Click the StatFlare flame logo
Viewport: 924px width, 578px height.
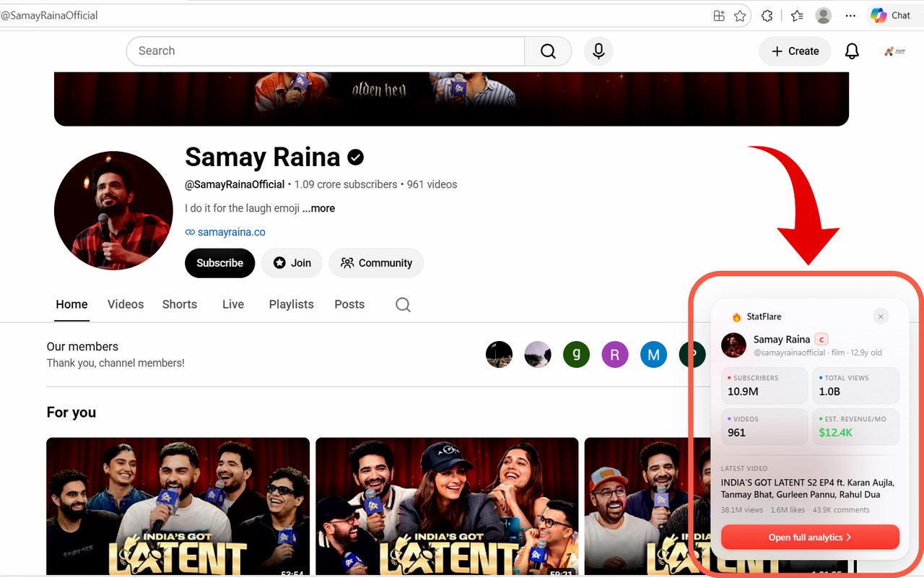coord(736,316)
